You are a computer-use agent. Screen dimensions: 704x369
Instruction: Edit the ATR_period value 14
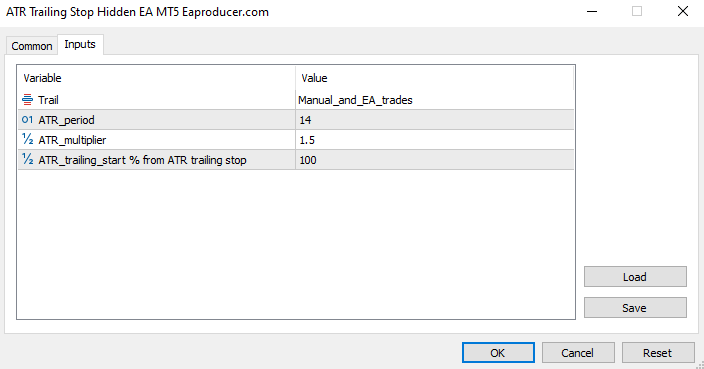(435, 120)
